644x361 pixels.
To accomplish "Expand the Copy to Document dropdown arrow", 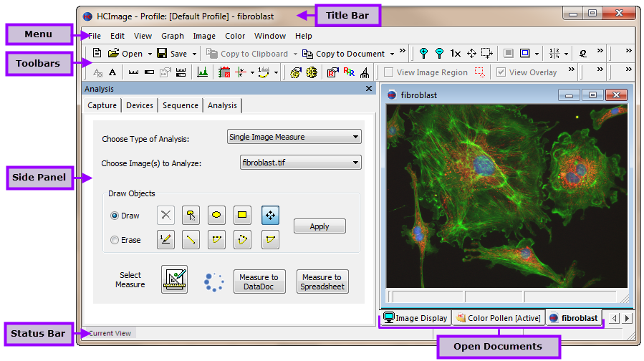I will coord(393,54).
